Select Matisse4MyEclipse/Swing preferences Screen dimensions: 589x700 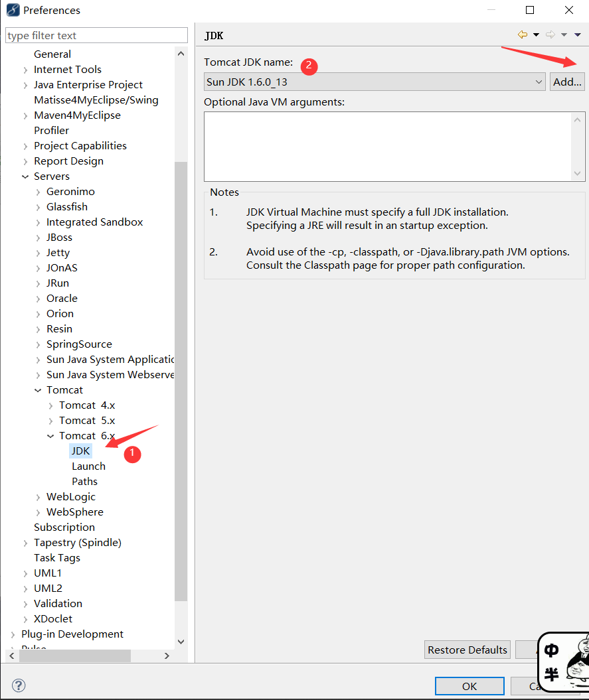pos(96,100)
